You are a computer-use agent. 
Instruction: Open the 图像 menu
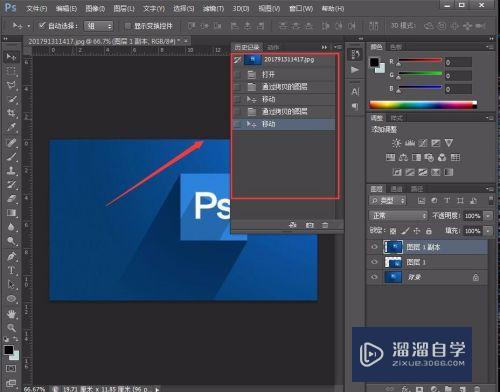[95, 8]
